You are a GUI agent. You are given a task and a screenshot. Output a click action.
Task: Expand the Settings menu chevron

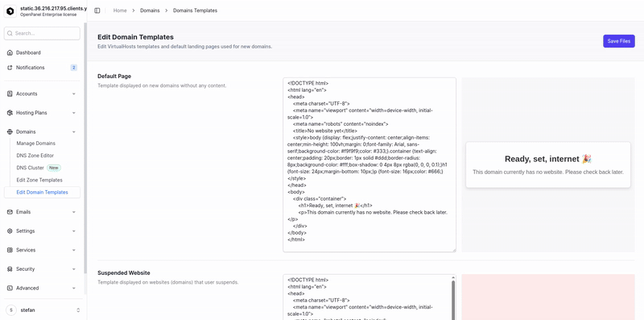[x=74, y=231]
